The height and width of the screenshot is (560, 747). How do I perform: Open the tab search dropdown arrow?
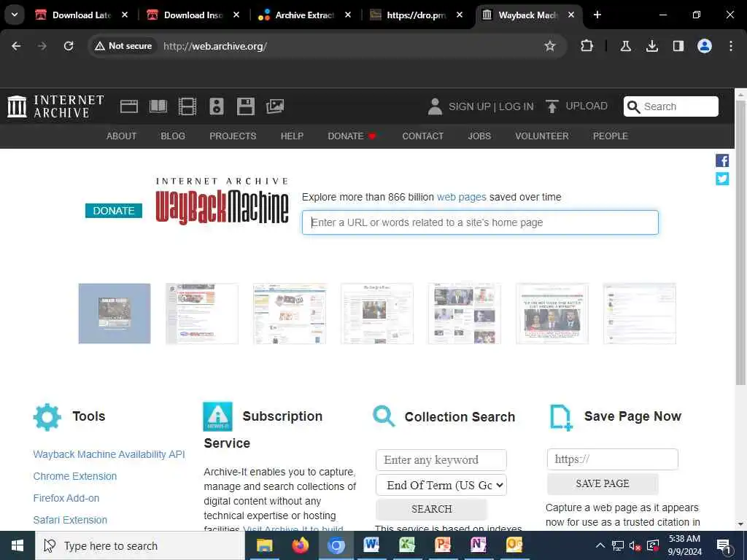15,15
